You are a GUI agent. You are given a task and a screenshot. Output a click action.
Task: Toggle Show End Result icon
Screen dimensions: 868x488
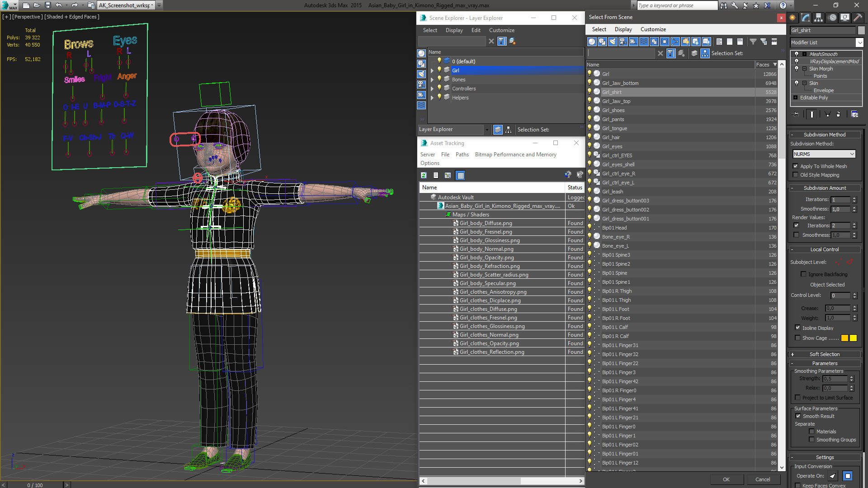point(812,114)
